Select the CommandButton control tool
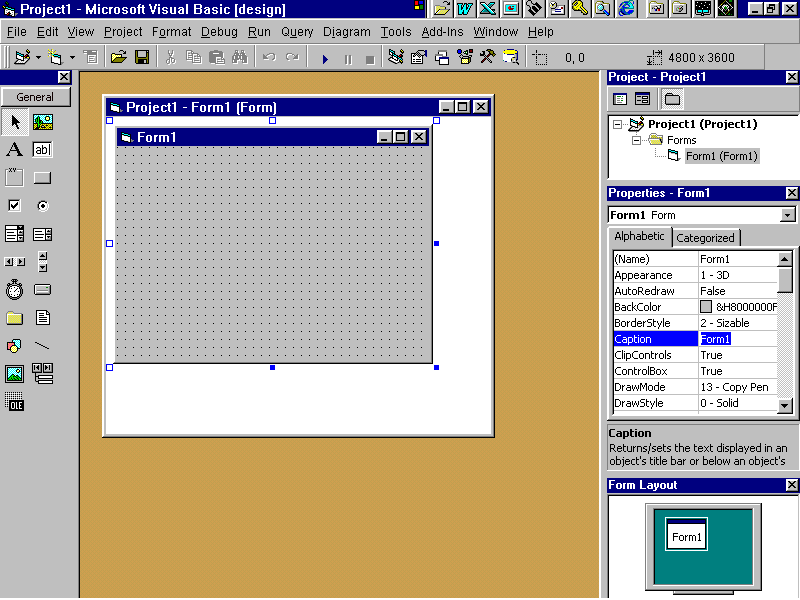800x600 pixels. pos(42,178)
